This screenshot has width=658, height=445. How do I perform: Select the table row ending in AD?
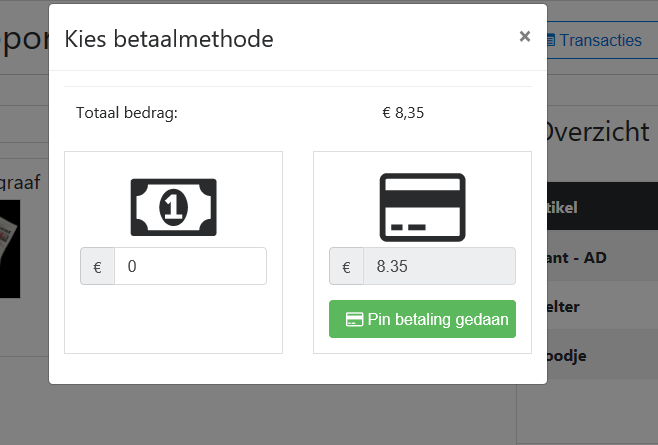pos(602,257)
